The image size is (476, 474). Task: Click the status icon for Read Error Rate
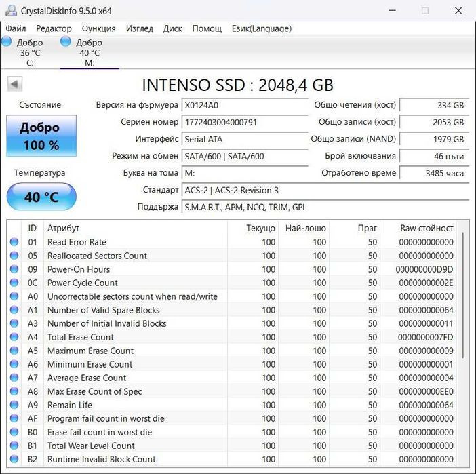pos(14,242)
